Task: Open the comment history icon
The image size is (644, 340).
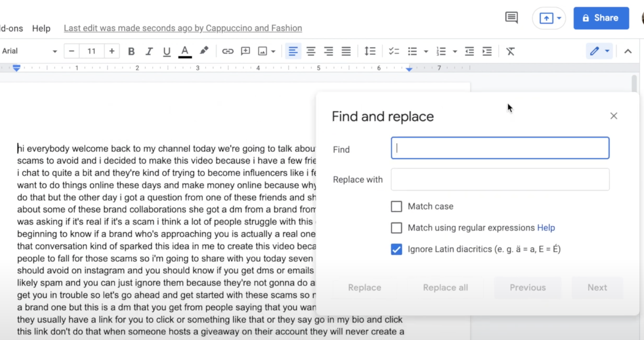Action: point(511,18)
